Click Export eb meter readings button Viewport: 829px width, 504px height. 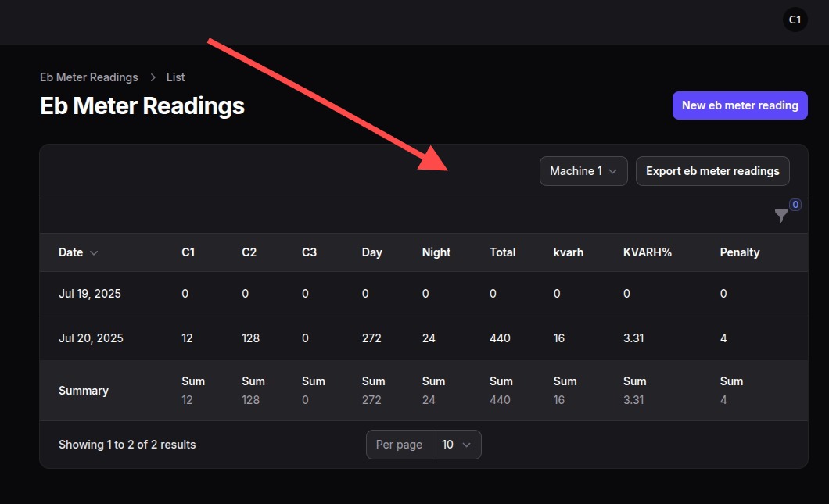pyautogui.click(x=712, y=171)
